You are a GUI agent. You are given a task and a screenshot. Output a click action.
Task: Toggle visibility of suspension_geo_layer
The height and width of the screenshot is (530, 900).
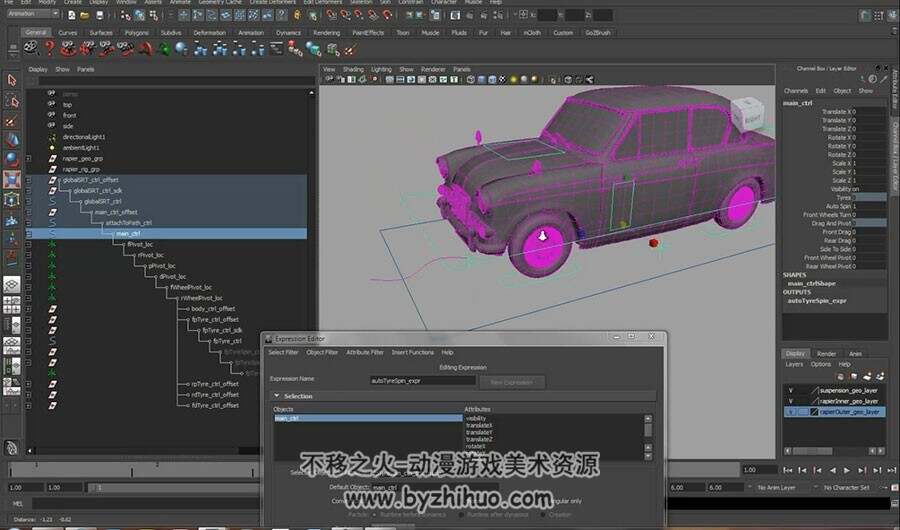click(791, 390)
